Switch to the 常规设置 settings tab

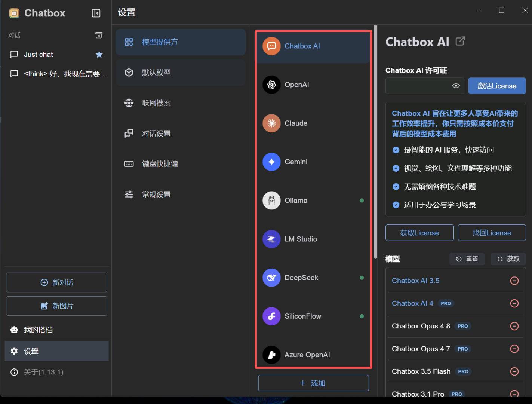point(181,195)
